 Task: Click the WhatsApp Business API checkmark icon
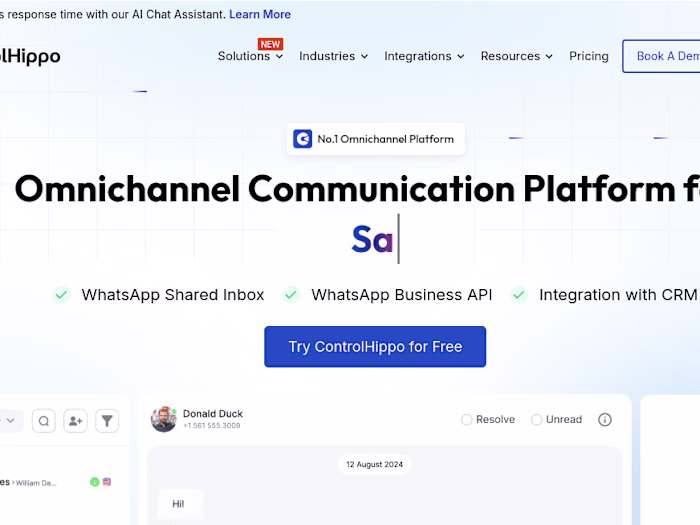coord(291,295)
